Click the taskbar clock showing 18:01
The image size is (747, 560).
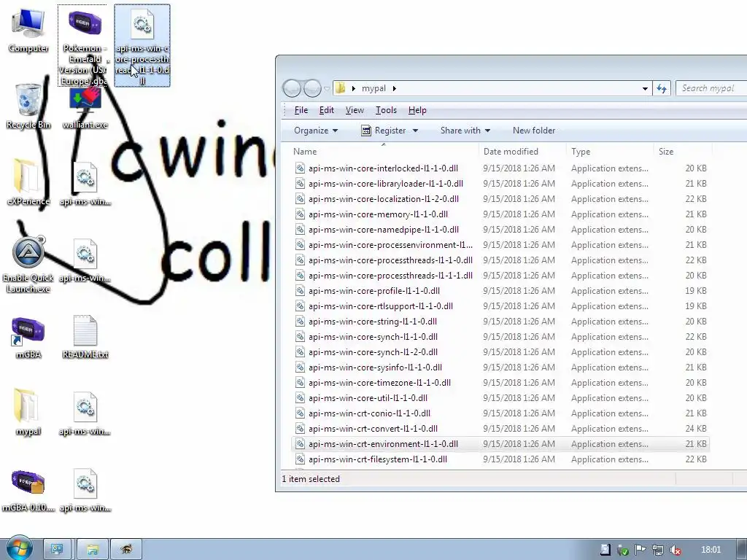point(711,550)
